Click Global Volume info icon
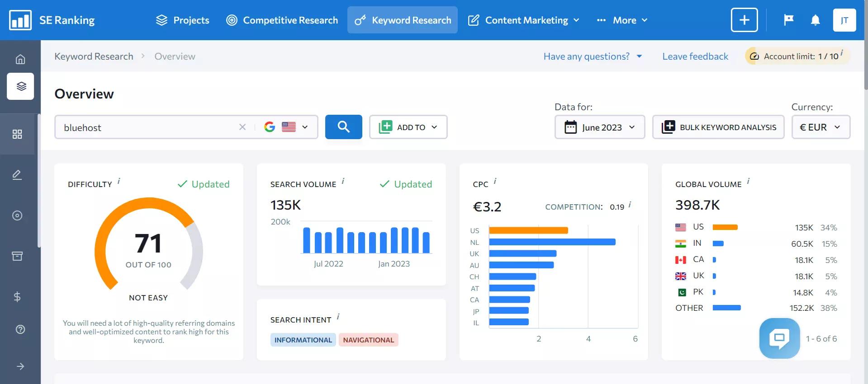The image size is (868, 384). coord(748,181)
